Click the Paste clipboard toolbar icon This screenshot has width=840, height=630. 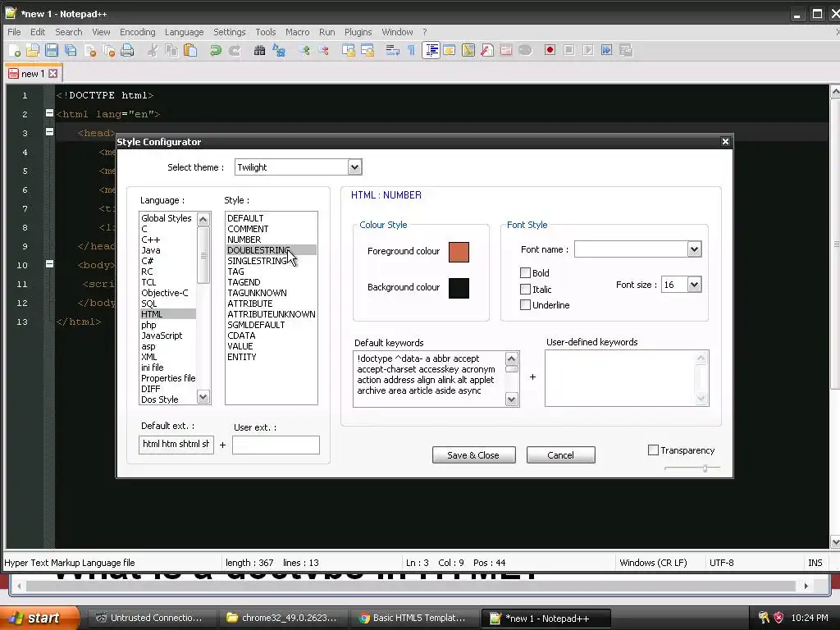click(190, 50)
